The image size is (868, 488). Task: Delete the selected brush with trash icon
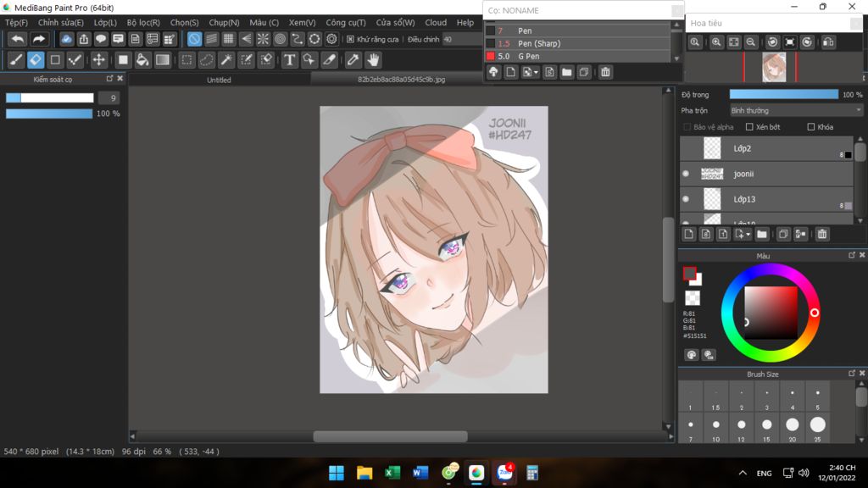click(x=605, y=72)
